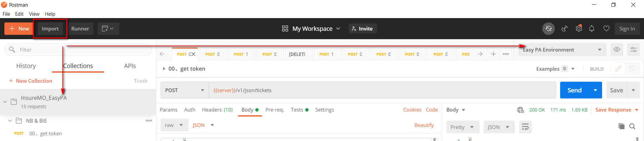
Task: Beautify the request body
Action: (424, 125)
